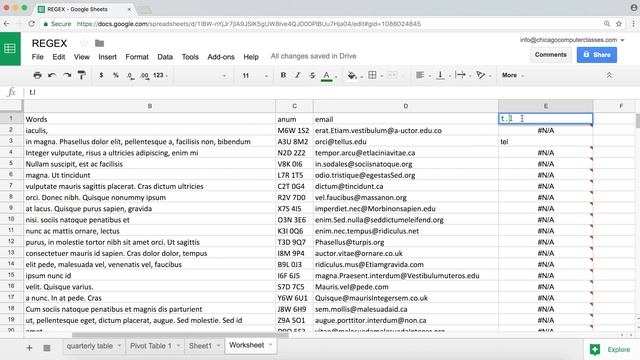Viewport: 640px width, 360px height.
Task: Click the Comments button
Action: [551, 55]
